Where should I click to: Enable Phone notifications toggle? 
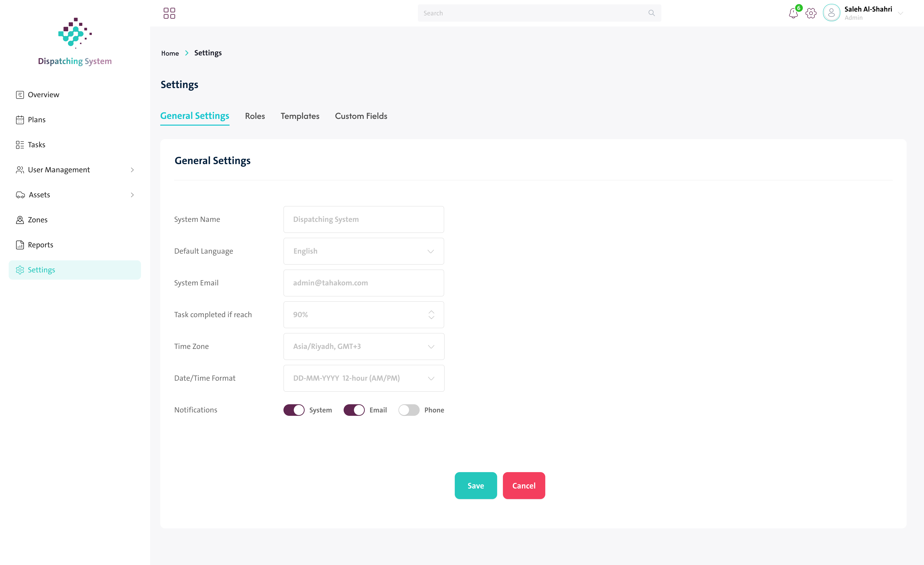[x=409, y=410]
